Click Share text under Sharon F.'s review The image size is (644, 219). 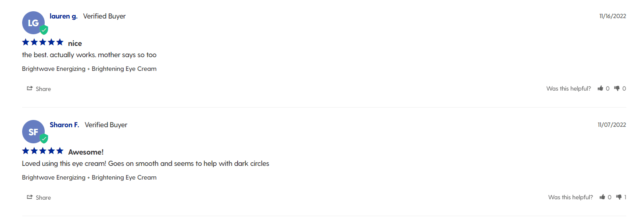pyautogui.click(x=43, y=198)
